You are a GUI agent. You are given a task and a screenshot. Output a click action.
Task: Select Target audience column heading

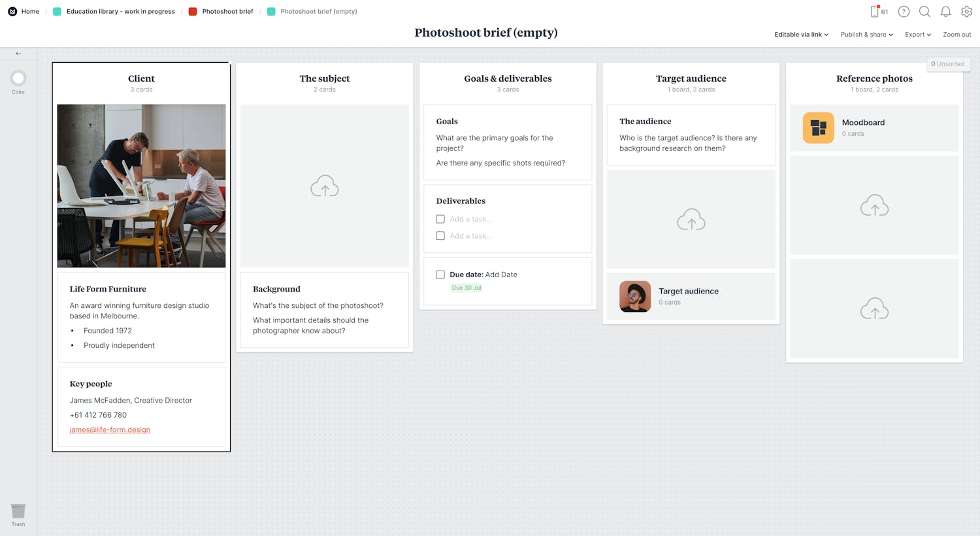(x=691, y=78)
